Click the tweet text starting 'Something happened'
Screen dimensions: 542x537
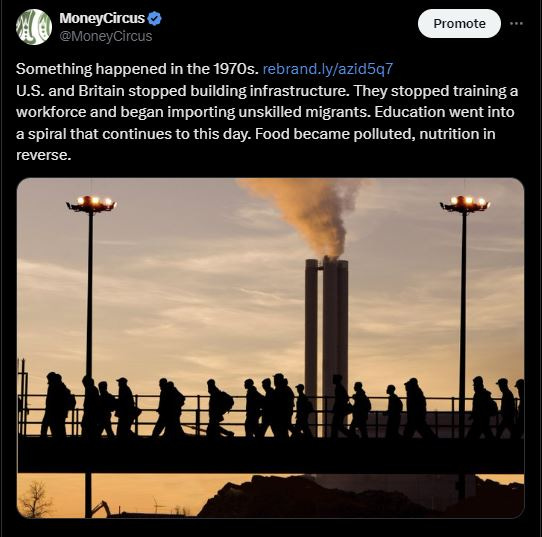tap(137, 69)
